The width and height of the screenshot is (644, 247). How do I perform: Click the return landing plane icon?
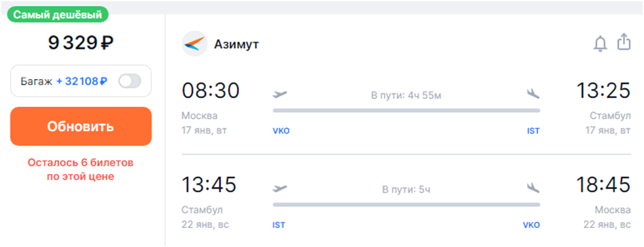pyautogui.click(x=533, y=188)
